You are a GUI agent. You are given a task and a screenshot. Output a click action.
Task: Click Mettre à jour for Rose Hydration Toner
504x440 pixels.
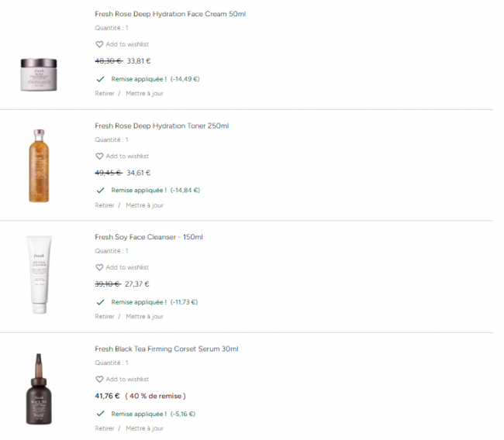(x=144, y=205)
